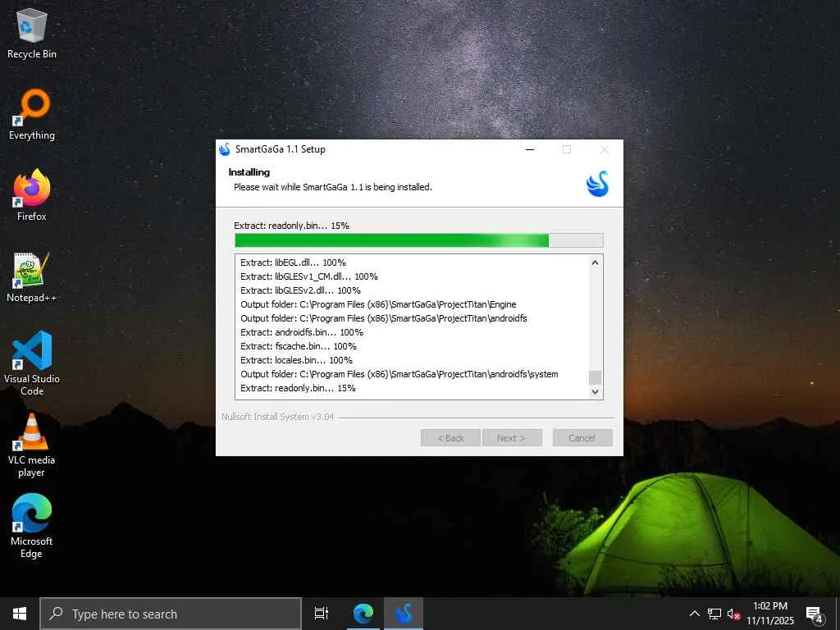The height and width of the screenshot is (630, 840).
Task: Click the greyed-out close button
Action: point(605,149)
